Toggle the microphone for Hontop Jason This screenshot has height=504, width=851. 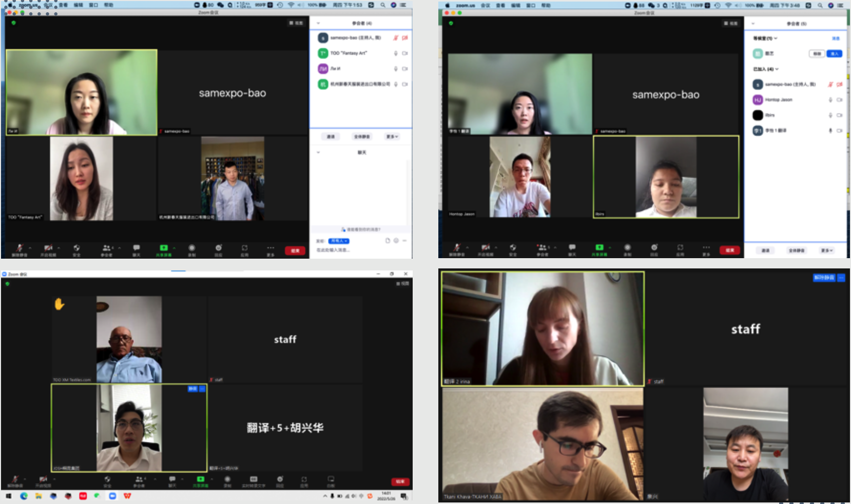tap(830, 100)
